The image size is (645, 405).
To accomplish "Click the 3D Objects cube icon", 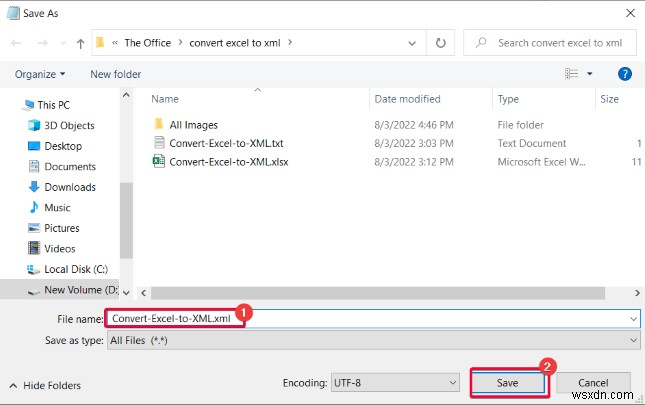I will click(x=34, y=125).
